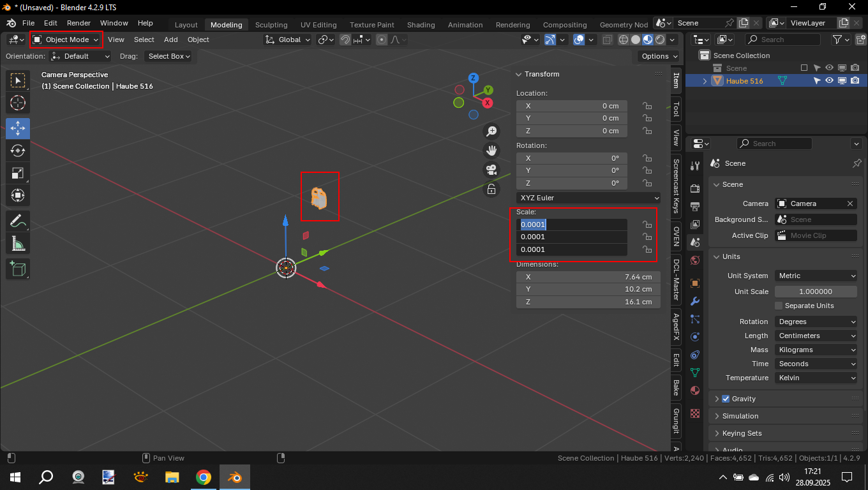The height and width of the screenshot is (490, 868).
Task: Open the Unit System Metric dropdown
Action: 816,276
